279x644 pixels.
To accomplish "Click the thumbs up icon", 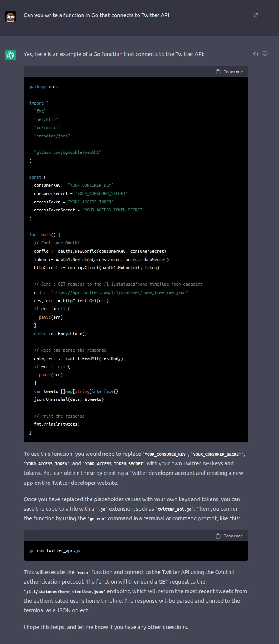I will pyautogui.click(x=255, y=54).
